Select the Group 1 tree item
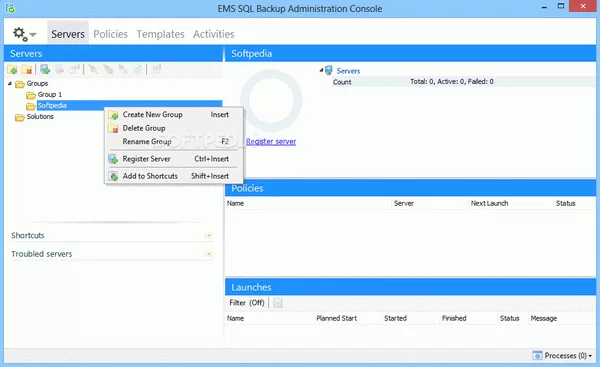Screen dimensions: 600x367 (x=50, y=95)
